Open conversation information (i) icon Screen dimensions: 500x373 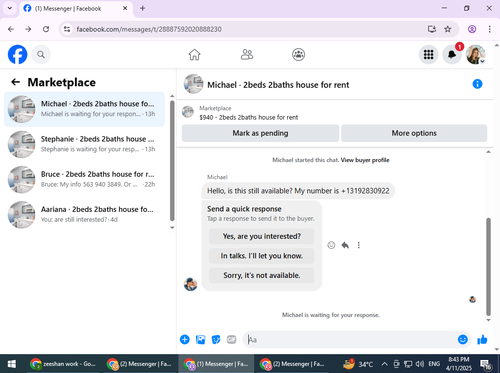(477, 84)
